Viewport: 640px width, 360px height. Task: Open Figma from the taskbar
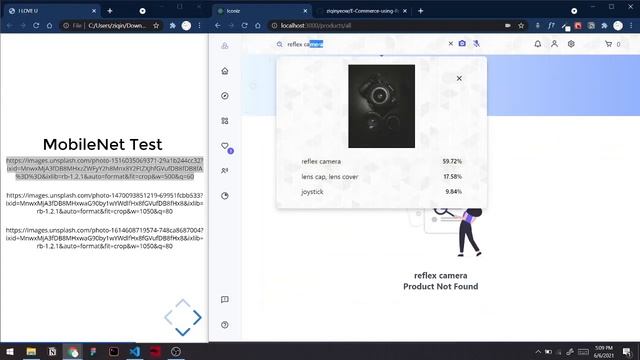click(x=93, y=351)
